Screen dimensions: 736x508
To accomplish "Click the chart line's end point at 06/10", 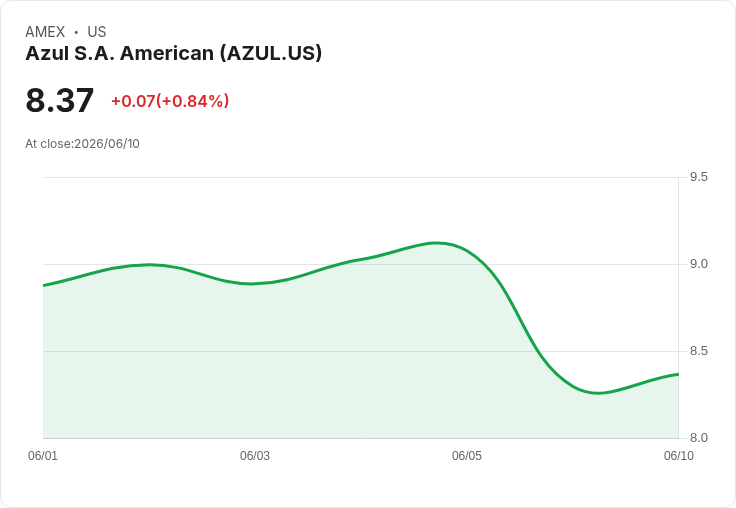I will click(x=678, y=374).
